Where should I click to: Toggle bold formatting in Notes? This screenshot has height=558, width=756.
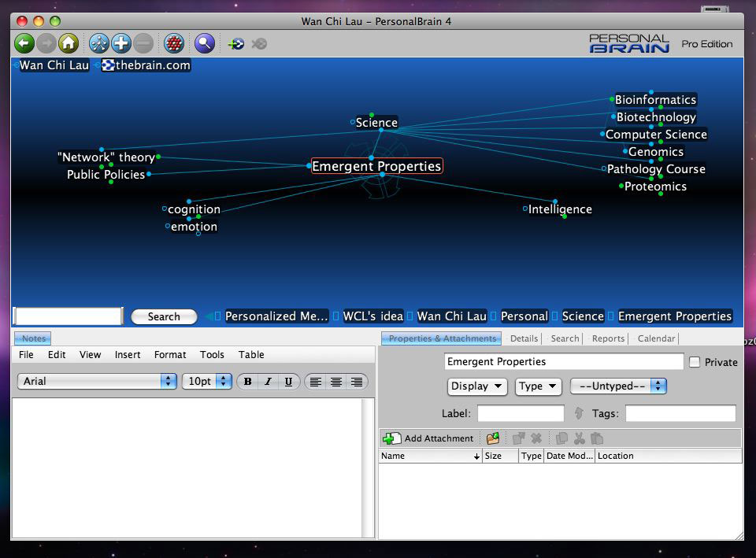coord(248,382)
